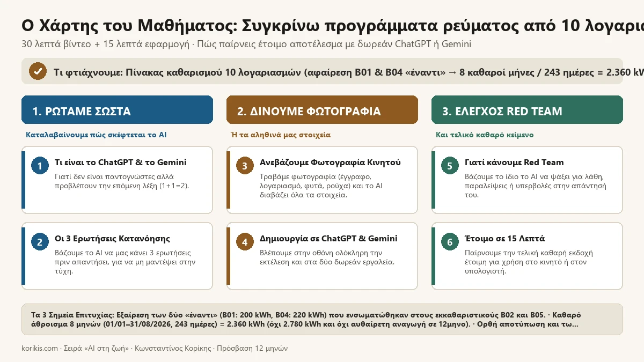Click the banner text "Τι φτιάχνουμε: Πίνακας καθαρισμού"
The image size is (644, 362).
point(349,72)
